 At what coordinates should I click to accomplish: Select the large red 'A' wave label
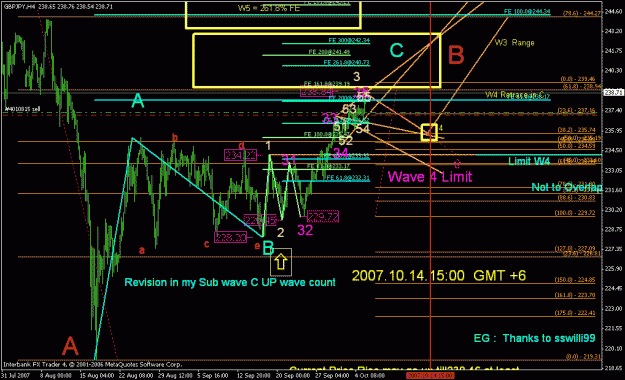(x=70, y=345)
